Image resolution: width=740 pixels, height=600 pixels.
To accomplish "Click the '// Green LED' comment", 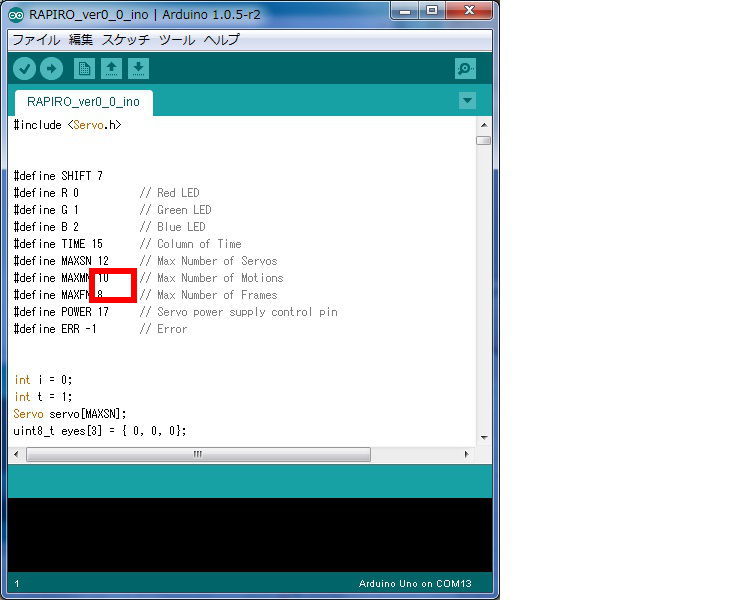I will 175,210.
